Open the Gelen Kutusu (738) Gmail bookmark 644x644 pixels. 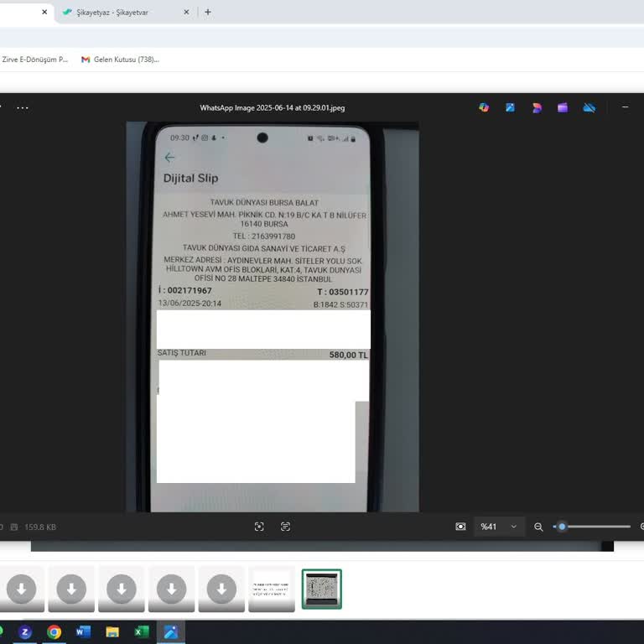[120, 60]
